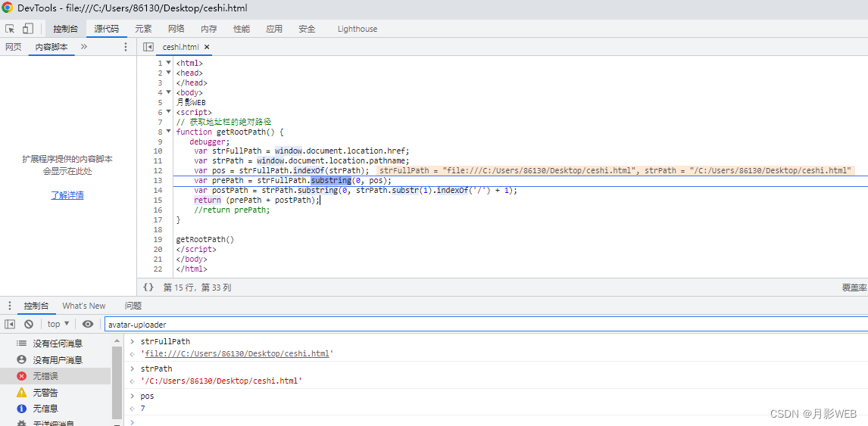Click the console prompt arrow

click(x=132, y=422)
